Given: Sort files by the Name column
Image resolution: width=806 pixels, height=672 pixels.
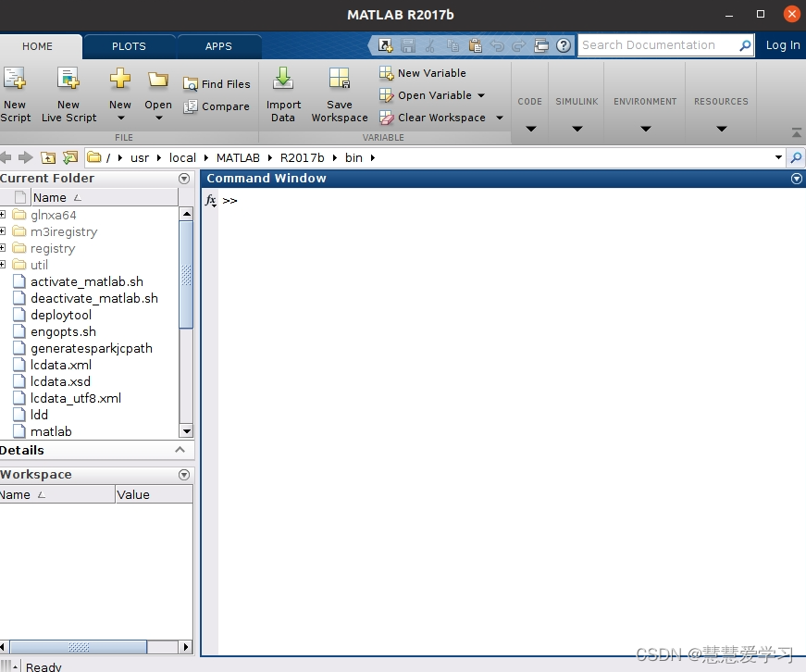Looking at the screenshot, I should 48,197.
